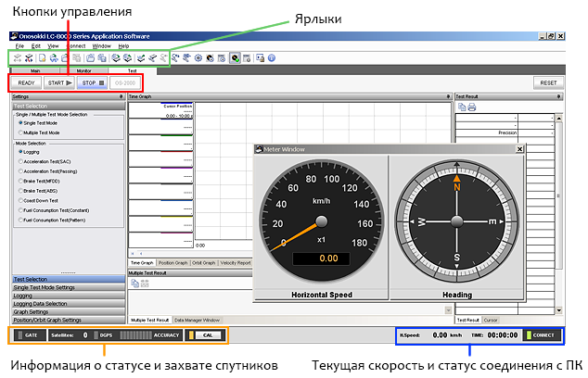Click the blue gear settings toolbar icon

tap(198, 57)
